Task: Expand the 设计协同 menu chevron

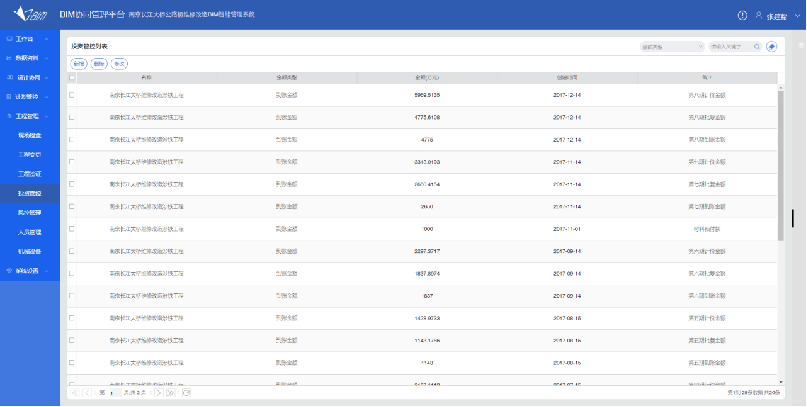Action: coord(46,78)
